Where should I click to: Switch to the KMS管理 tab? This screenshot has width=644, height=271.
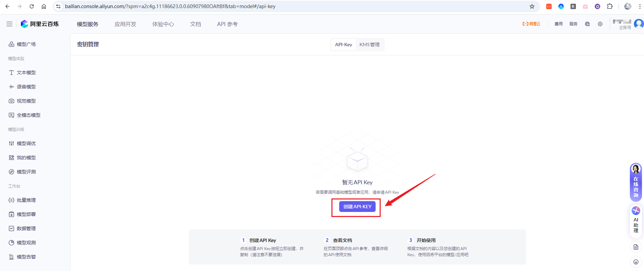click(370, 45)
